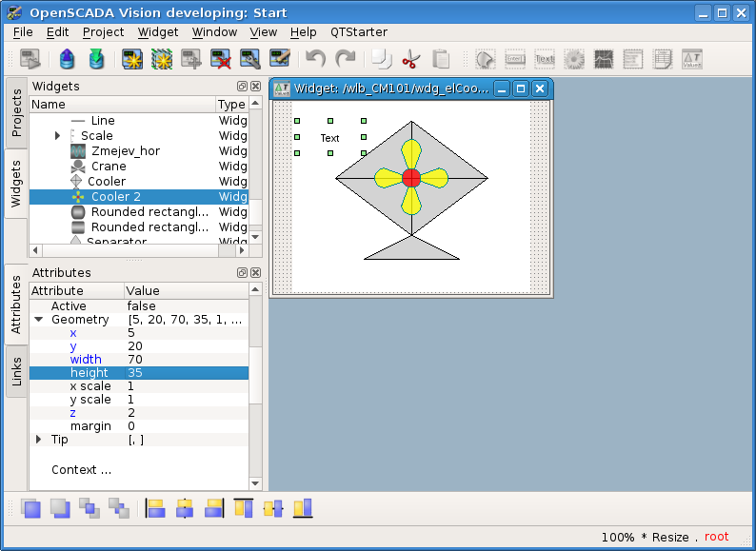Click the Cut scissors icon

[410, 59]
